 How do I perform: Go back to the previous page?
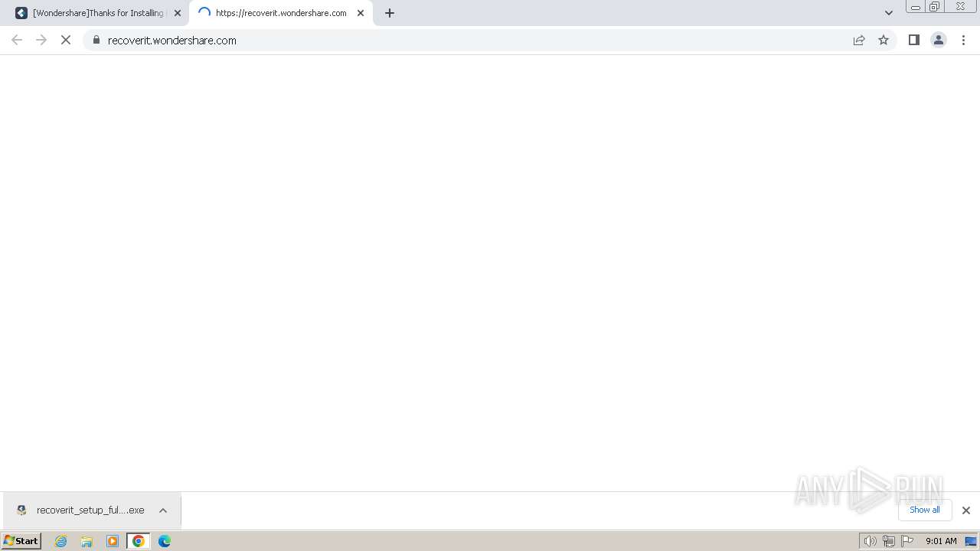(17, 40)
